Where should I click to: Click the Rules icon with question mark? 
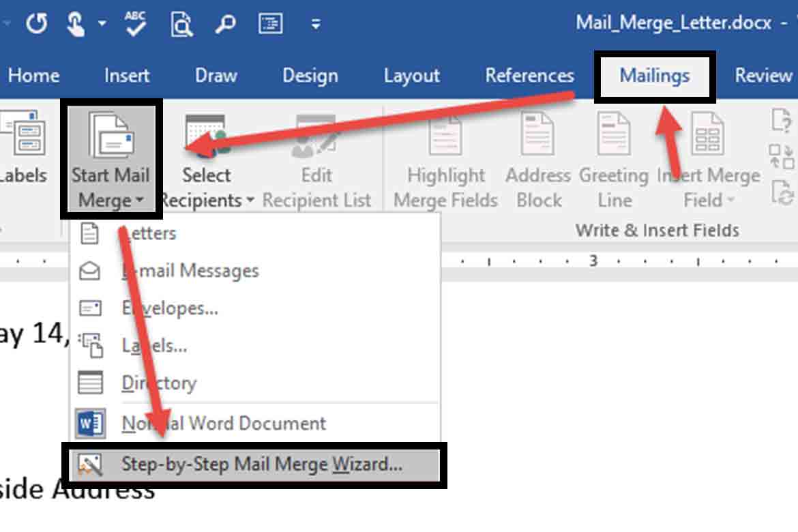[782, 120]
